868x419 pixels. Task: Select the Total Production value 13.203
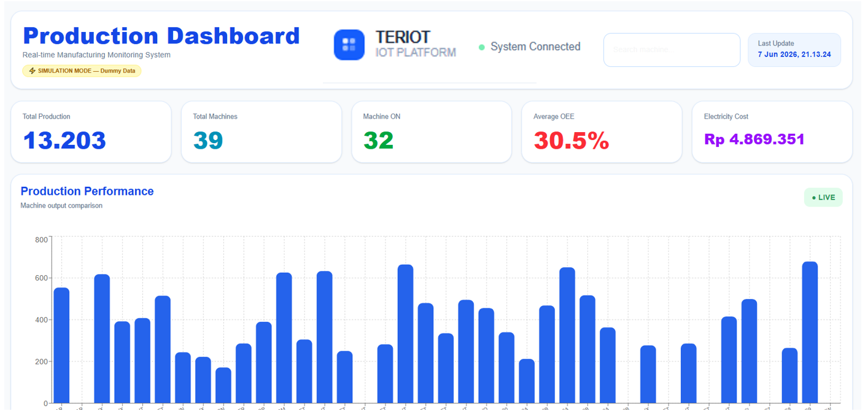(64, 141)
